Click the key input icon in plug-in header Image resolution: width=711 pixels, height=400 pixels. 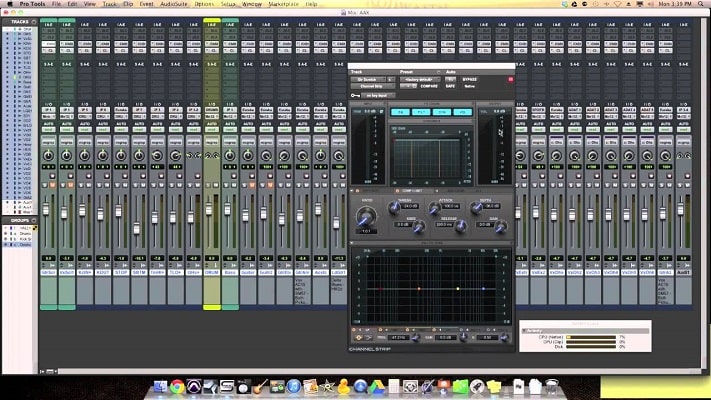tap(355, 96)
